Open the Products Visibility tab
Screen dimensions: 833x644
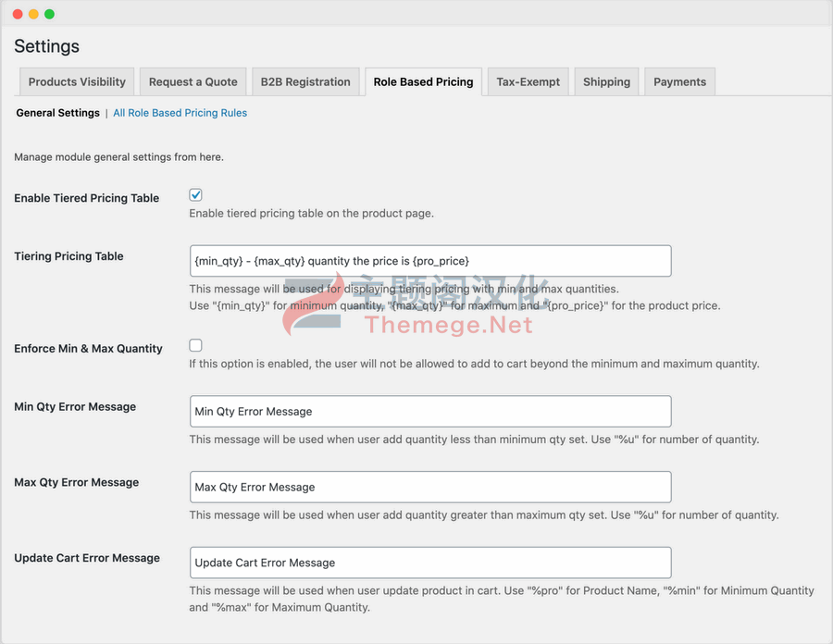(77, 81)
